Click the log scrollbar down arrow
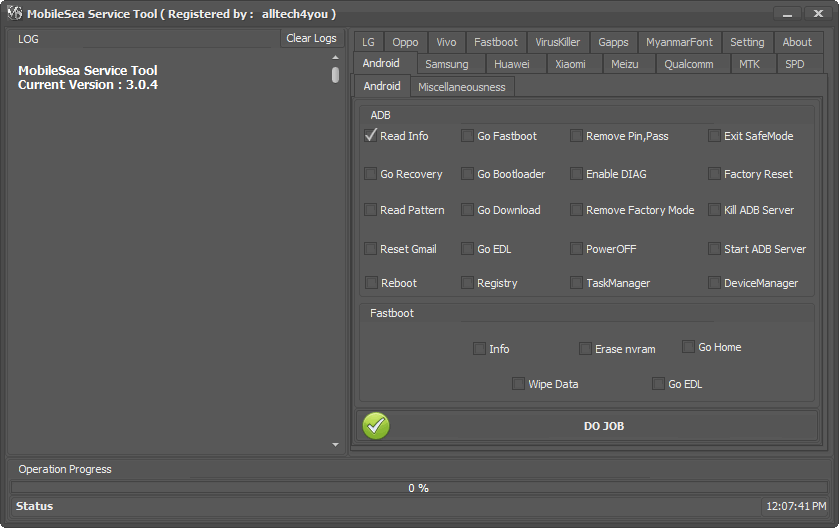This screenshot has height=528, width=839. [x=335, y=445]
